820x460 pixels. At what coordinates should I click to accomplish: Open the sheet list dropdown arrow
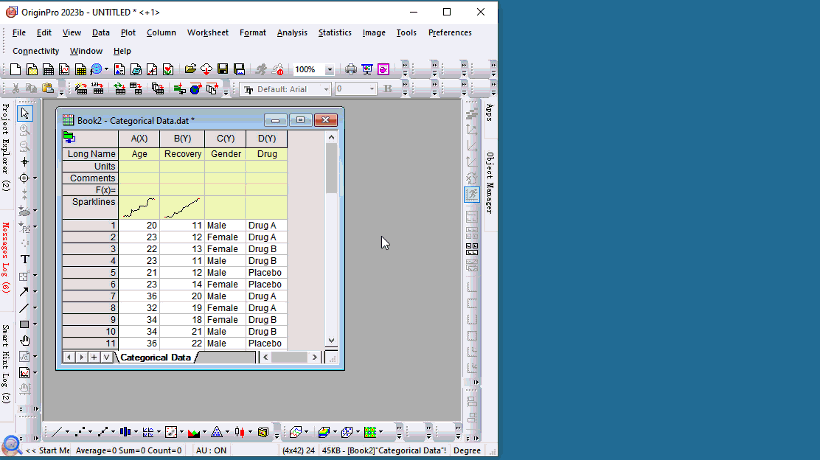tap(106, 357)
